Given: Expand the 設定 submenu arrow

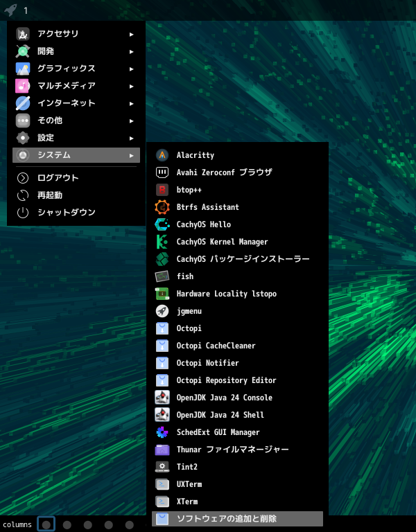Looking at the screenshot, I should click(132, 138).
